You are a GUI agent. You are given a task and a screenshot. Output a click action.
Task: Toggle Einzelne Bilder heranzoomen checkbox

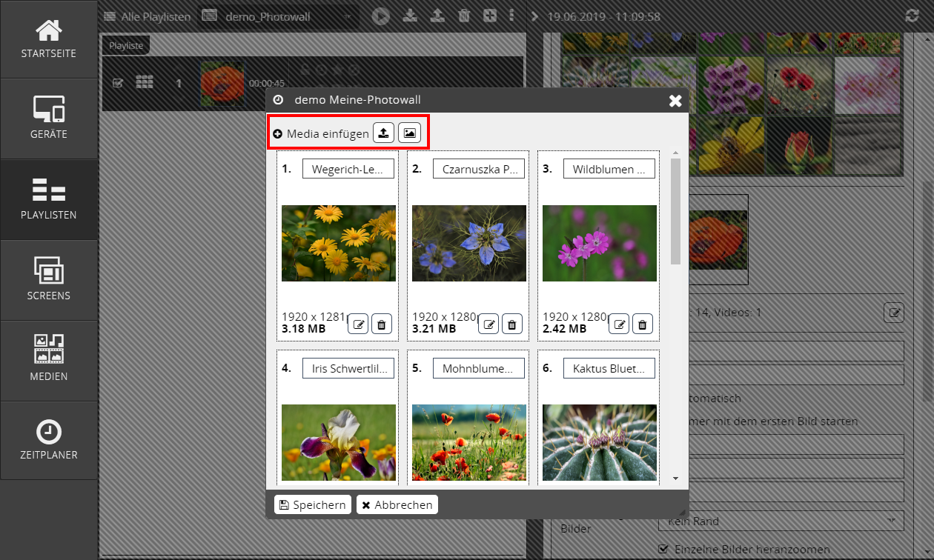pos(664,550)
